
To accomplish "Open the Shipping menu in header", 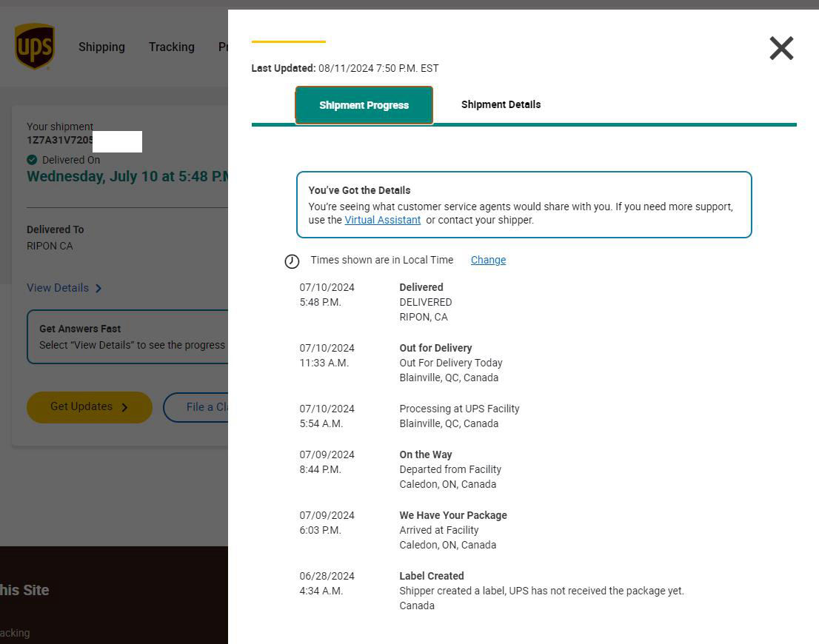I will click(x=102, y=47).
